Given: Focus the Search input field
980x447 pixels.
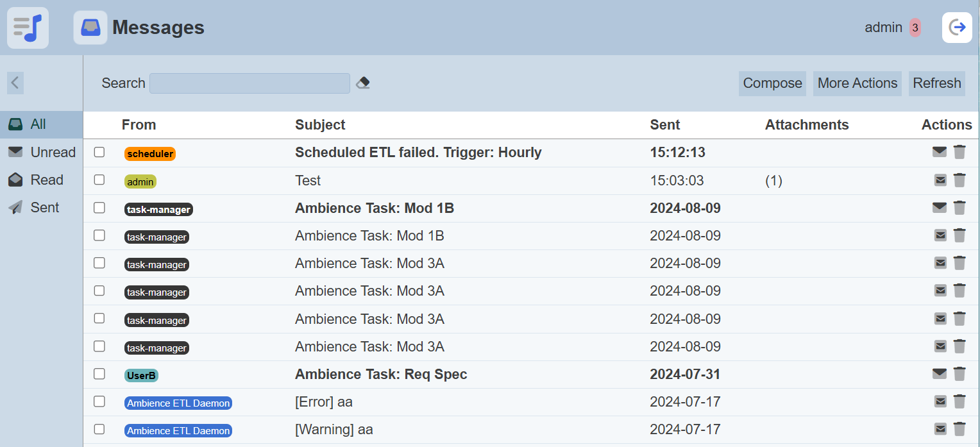Looking at the screenshot, I should (249, 83).
